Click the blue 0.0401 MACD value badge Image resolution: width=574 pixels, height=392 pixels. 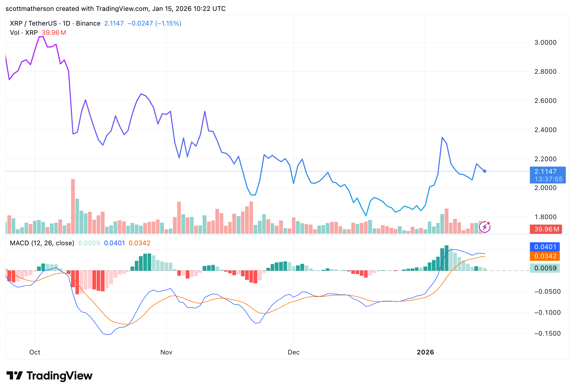click(x=545, y=247)
